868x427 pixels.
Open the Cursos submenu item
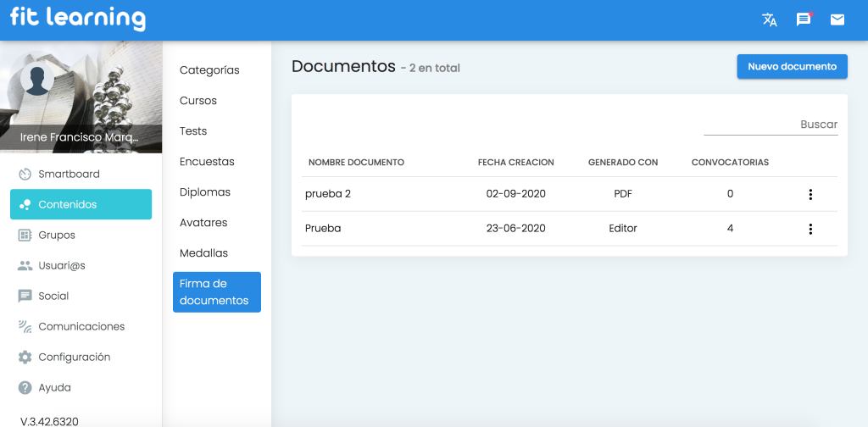click(198, 101)
